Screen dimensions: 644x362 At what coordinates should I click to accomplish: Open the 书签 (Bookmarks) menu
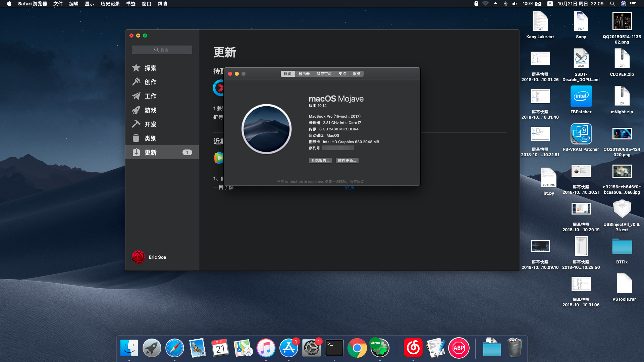[131, 4]
